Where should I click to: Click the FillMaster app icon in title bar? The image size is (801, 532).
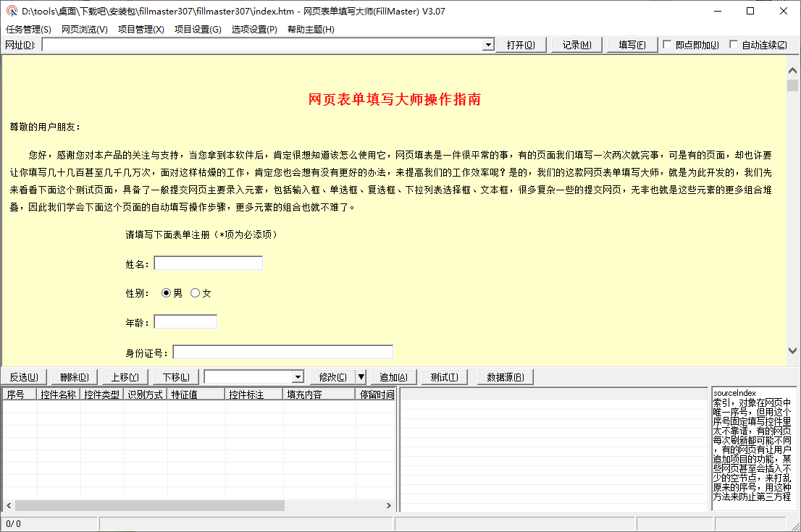pos(12,12)
